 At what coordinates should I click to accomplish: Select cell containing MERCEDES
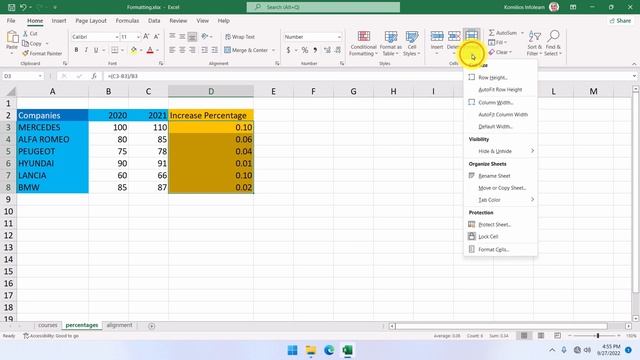[x=52, y=127]
